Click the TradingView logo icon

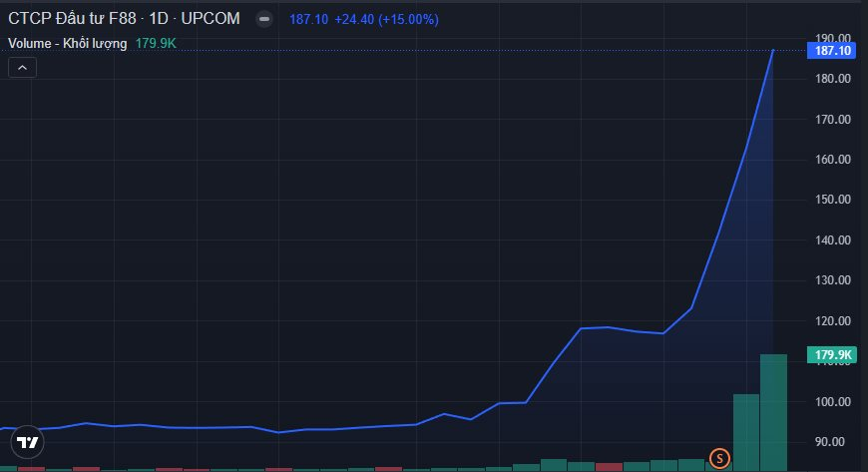(29, 441)
